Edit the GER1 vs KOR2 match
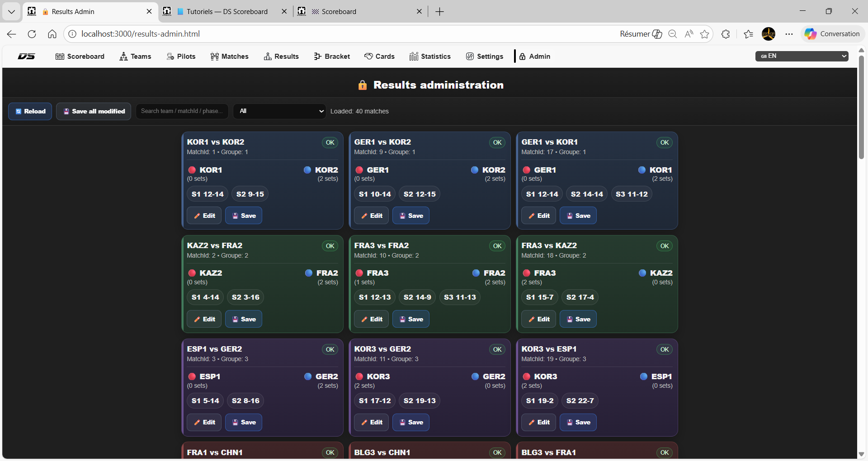Viewport: 868px width, 461px height. [371, 216]
